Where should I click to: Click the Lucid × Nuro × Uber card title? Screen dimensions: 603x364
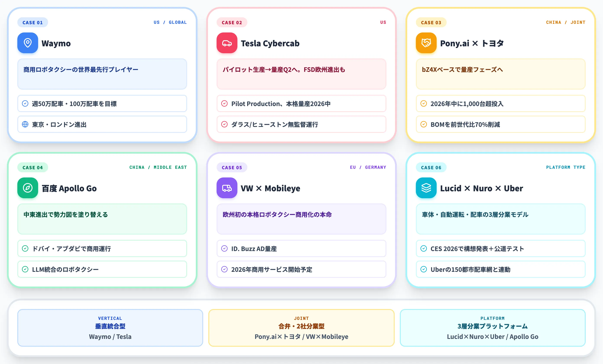click(x=481, y=188)
